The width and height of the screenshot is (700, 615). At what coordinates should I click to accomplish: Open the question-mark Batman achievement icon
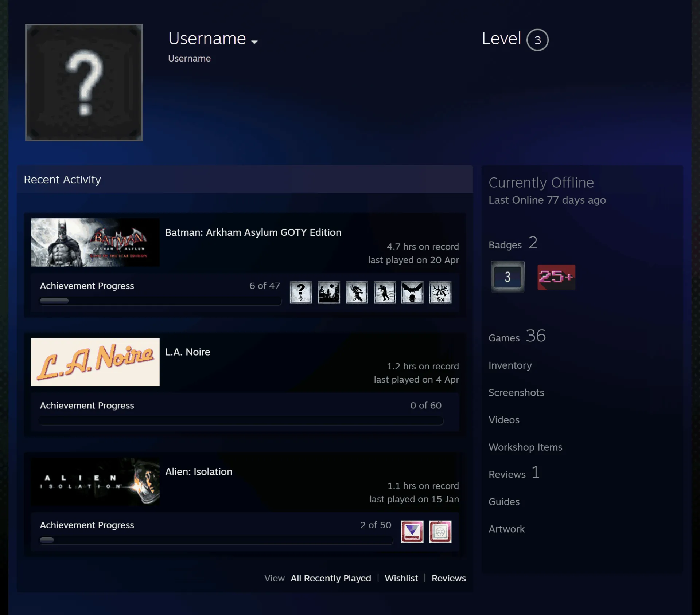301,292
